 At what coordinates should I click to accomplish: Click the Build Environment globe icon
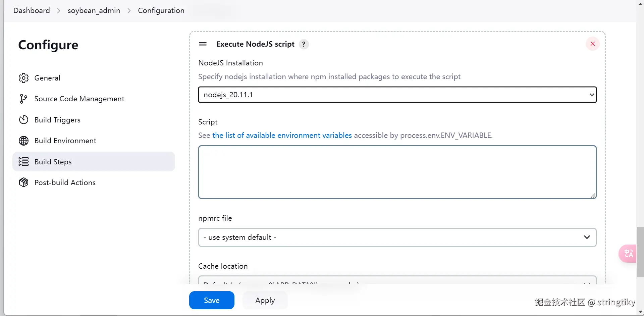(23, 141)
